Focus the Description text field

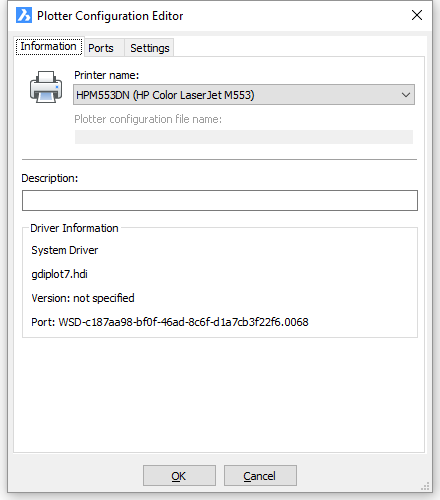click(220, 200)
